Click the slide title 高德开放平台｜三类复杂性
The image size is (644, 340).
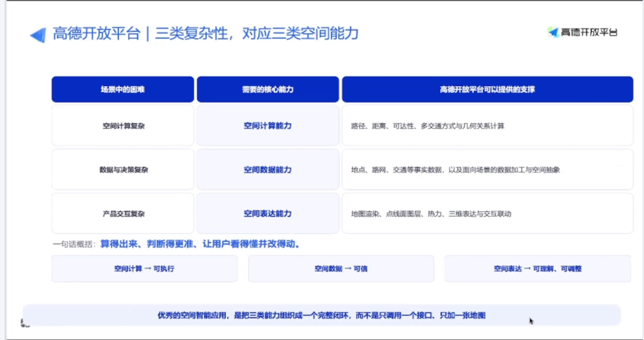point(206,34)
